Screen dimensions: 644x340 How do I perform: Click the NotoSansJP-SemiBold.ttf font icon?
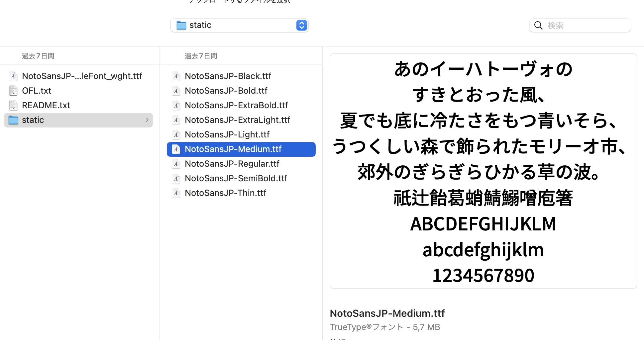click(x=176, y=178)
